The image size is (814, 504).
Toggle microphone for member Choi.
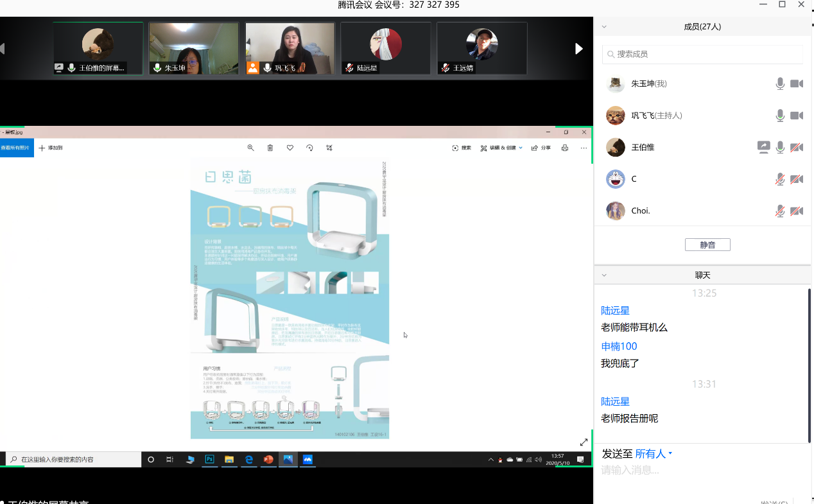tap(780, 211)
